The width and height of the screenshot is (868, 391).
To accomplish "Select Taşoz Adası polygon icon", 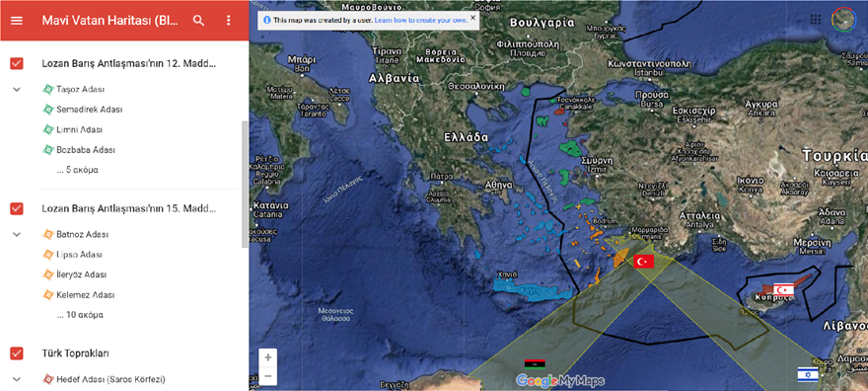I will tap(48, 89).
